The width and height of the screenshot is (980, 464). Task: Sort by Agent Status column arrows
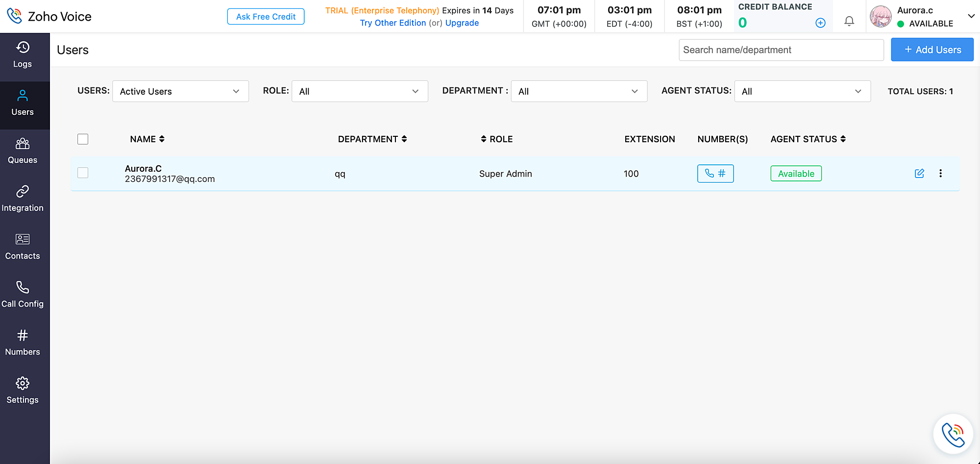coord(843,139)
